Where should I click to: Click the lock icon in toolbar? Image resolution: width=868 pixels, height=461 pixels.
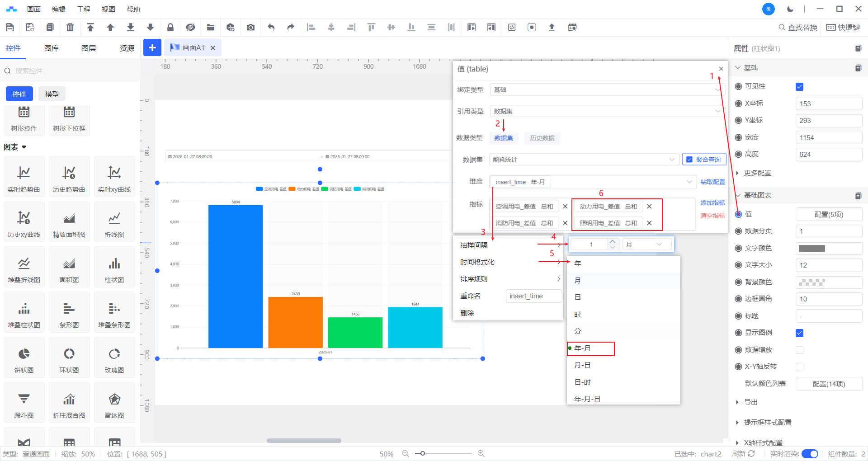tap(170, 28)
